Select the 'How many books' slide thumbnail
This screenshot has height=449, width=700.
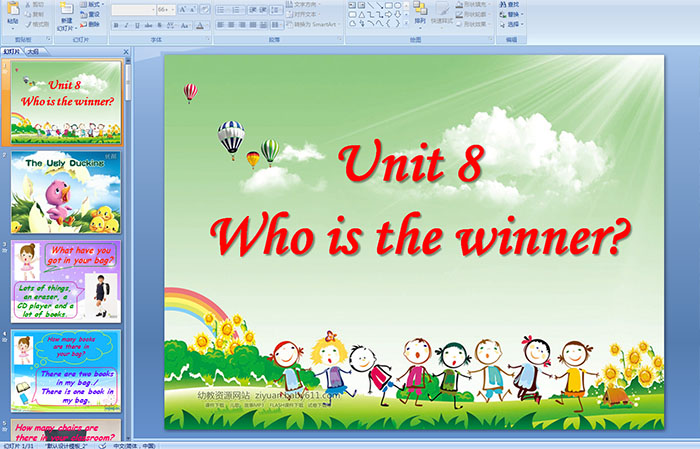(x=66, y=370)
